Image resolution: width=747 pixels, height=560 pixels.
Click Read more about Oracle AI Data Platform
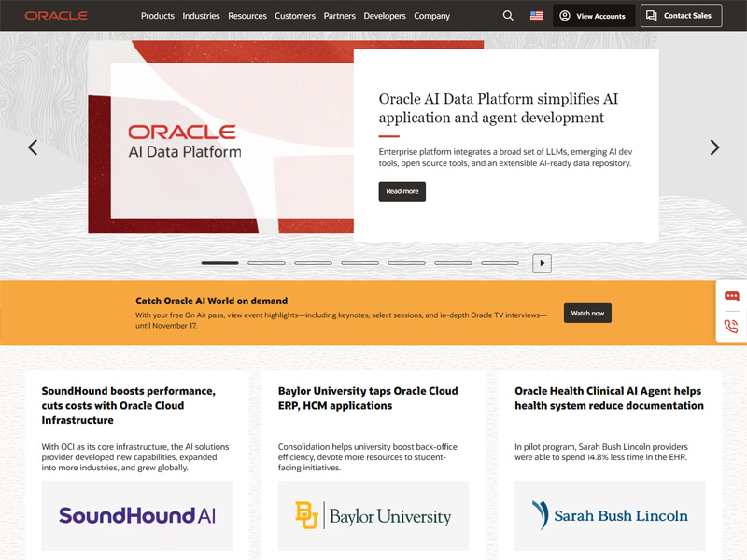402,190
